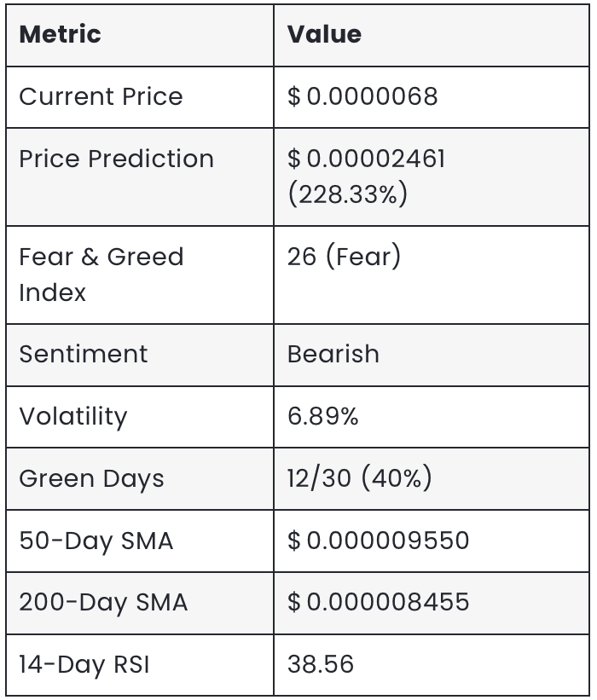Click the (228.33%) percentage text

tap(348, 194)
